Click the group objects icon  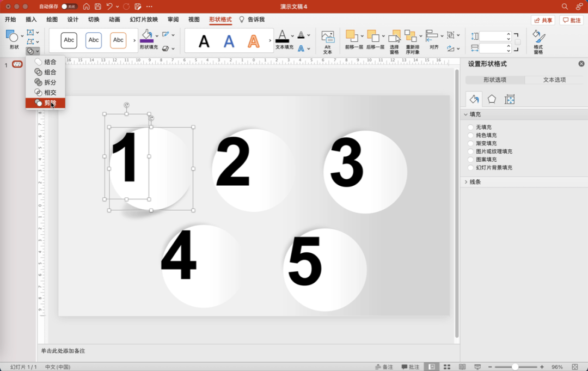click(x=451, y=35)
